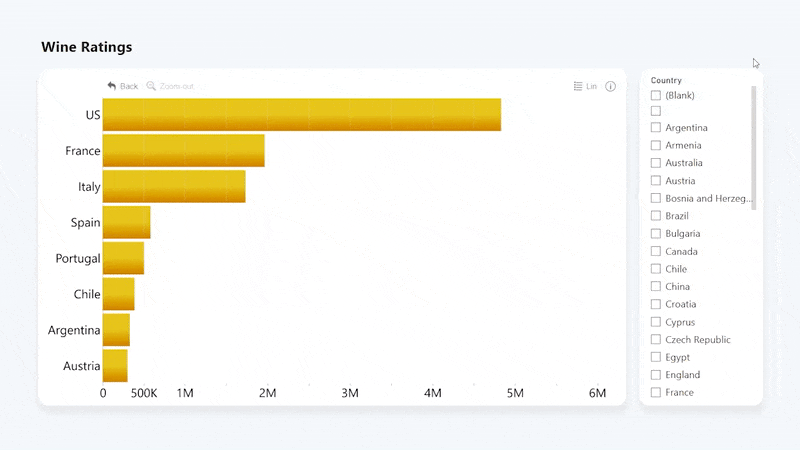
Task: Click the US bar in chart
Action: click(x=301, y=115)
